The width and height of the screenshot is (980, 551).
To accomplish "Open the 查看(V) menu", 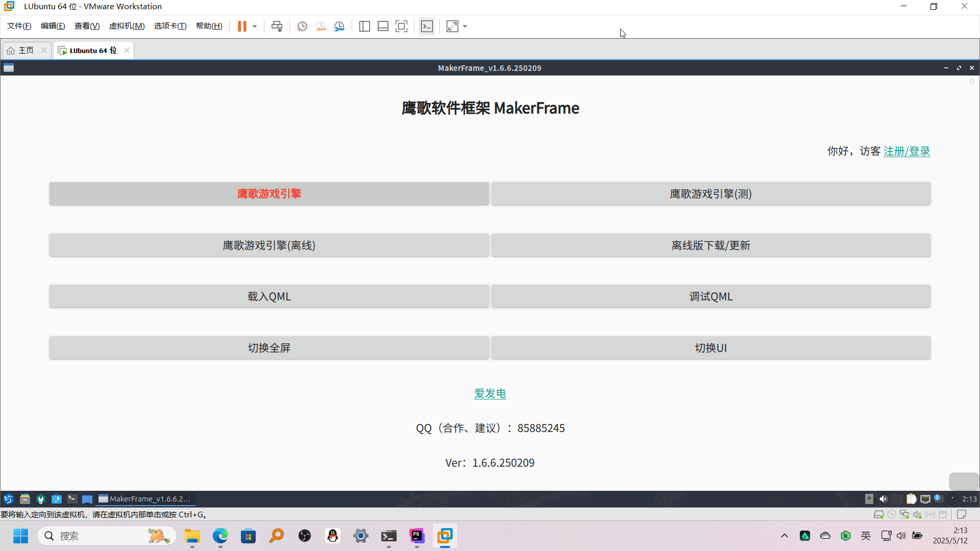I will [x=87, y=26].
